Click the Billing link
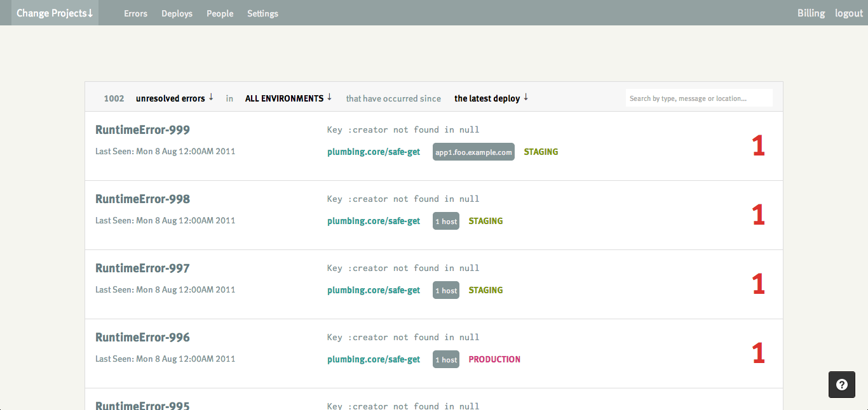This screenshot has height=410, width=868. point(811,13)
